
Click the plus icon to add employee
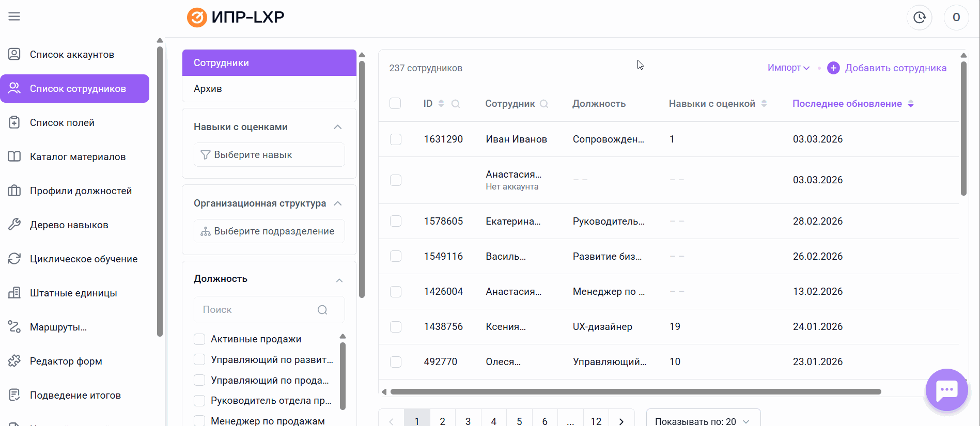coord(833,68)
